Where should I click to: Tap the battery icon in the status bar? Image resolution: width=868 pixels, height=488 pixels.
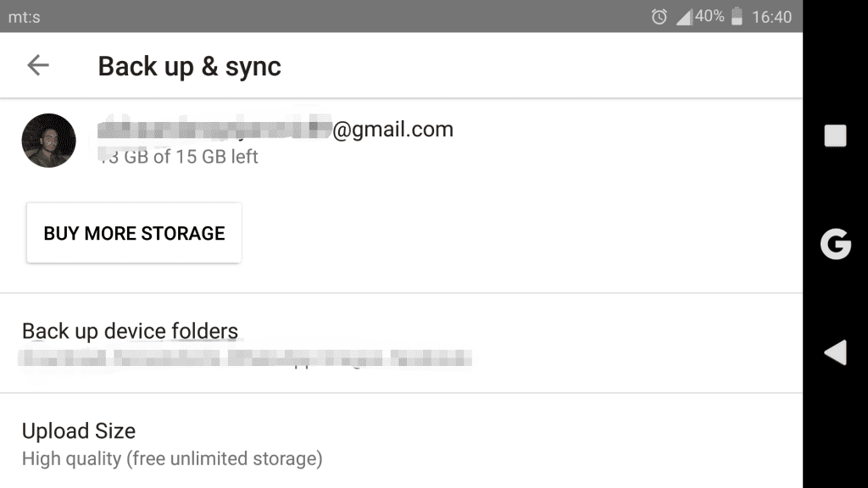point(736,16)
